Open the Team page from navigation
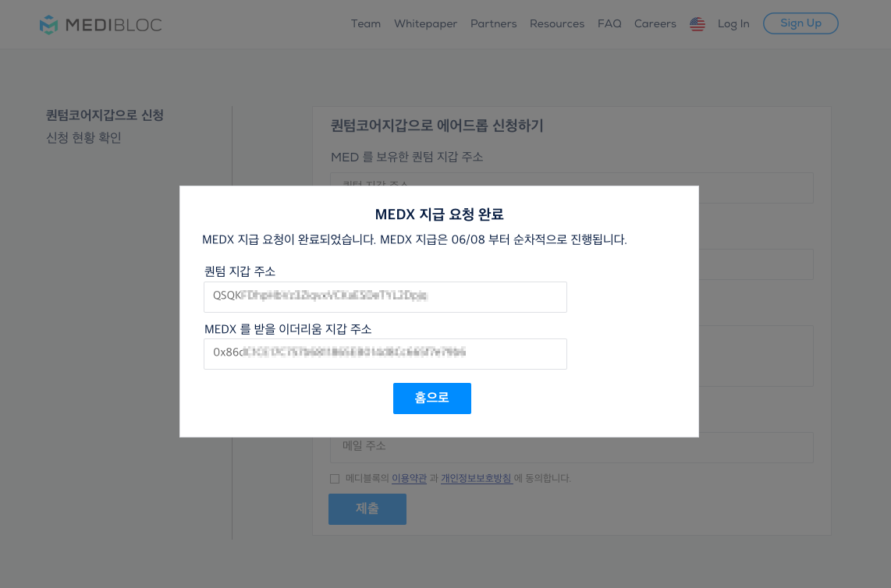The width and height of the screenshot is (891, 588). point(366,24)
